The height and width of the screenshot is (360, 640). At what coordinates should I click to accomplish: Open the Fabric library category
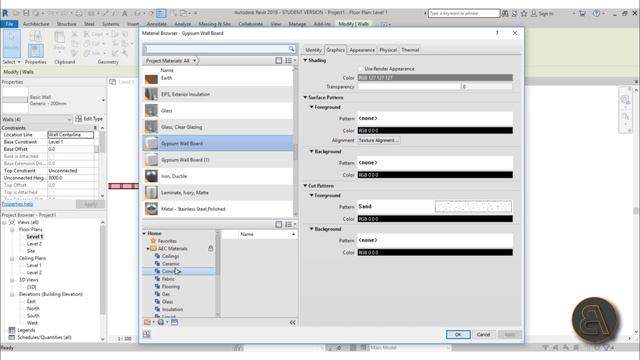[x=168, y=279]
